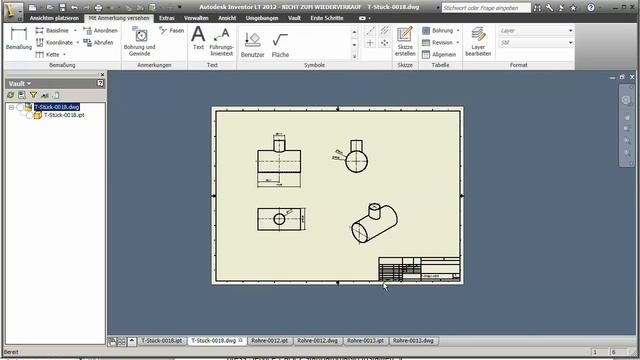Switch to Rohre-0012.dwg document tab
This screenshot has width=640, height=360.
317,341
